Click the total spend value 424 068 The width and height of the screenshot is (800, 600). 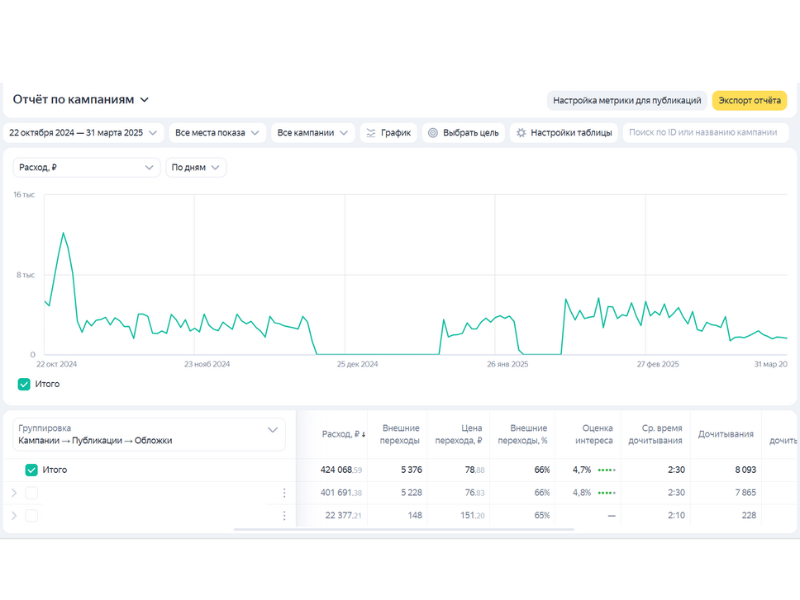click(341, 470)
